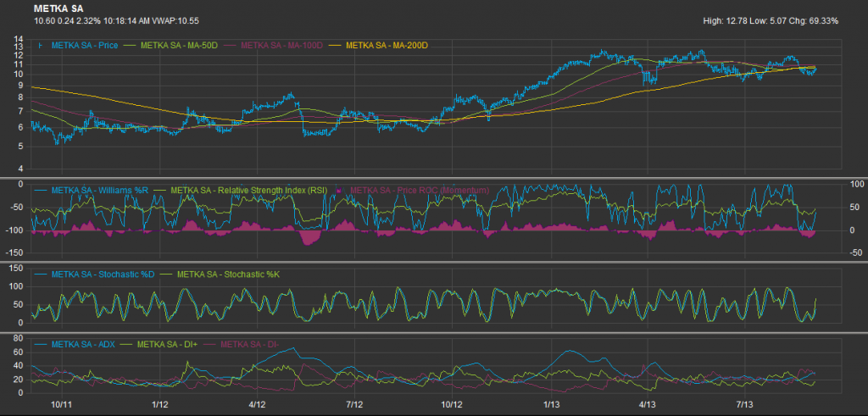This screenshot has width=868, height=416.
Task: Click the 'Chg: 69.33%' statistic
Action: pyautogui.click(x=814, y=21)
